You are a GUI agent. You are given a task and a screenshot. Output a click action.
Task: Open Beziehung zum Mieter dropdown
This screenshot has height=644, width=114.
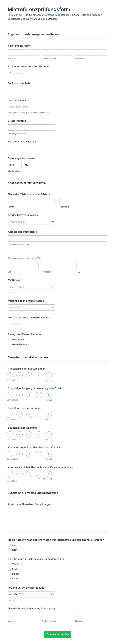tap(31, 73)
